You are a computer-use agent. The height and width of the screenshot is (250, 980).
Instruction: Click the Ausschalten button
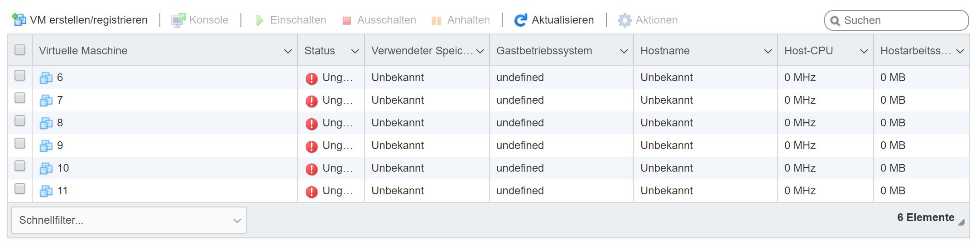[380, 20]
